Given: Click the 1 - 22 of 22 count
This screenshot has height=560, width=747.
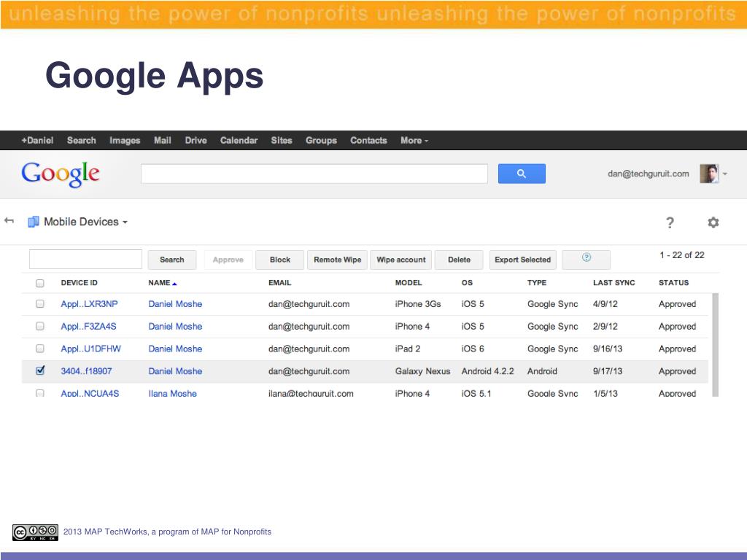Looking at the screenshot, I should [682, 255].
